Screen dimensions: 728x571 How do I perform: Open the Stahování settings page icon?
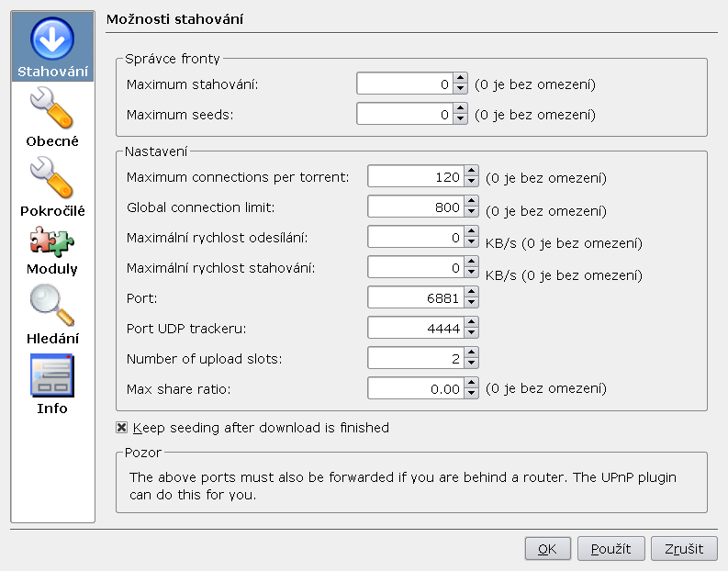(x=52, y=39)
